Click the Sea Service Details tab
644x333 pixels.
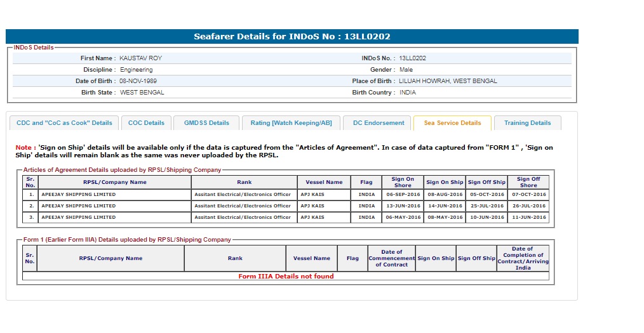click(x=452, y=123)
